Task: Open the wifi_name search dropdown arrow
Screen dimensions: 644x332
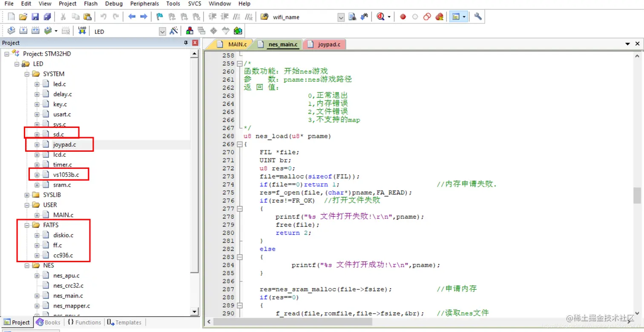Action: coord(341,17)
